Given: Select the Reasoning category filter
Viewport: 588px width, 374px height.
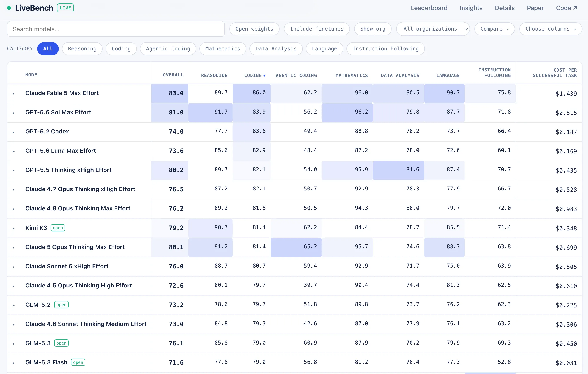Looking at the screenshot, I should click(82, 48).
